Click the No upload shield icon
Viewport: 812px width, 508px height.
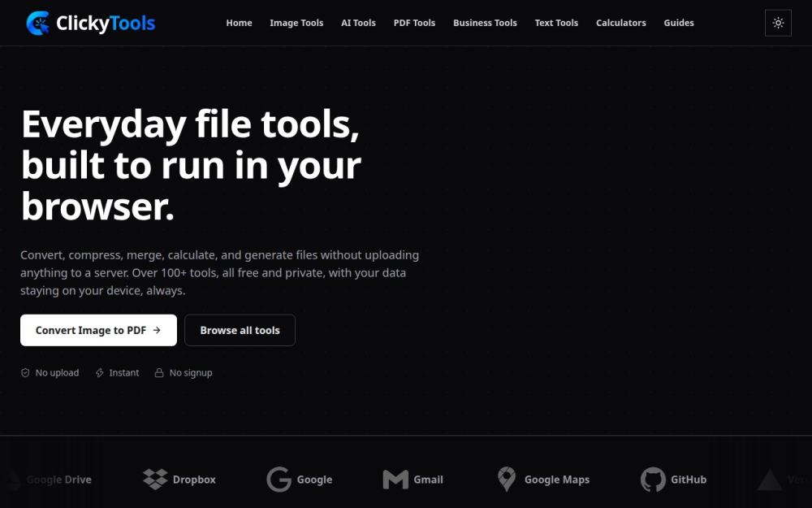(25, 373)
